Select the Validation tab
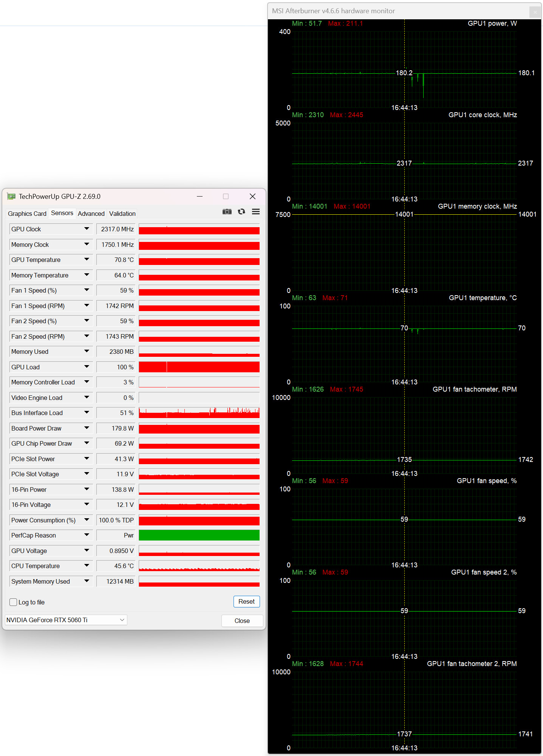 click(x=122, y=214)
